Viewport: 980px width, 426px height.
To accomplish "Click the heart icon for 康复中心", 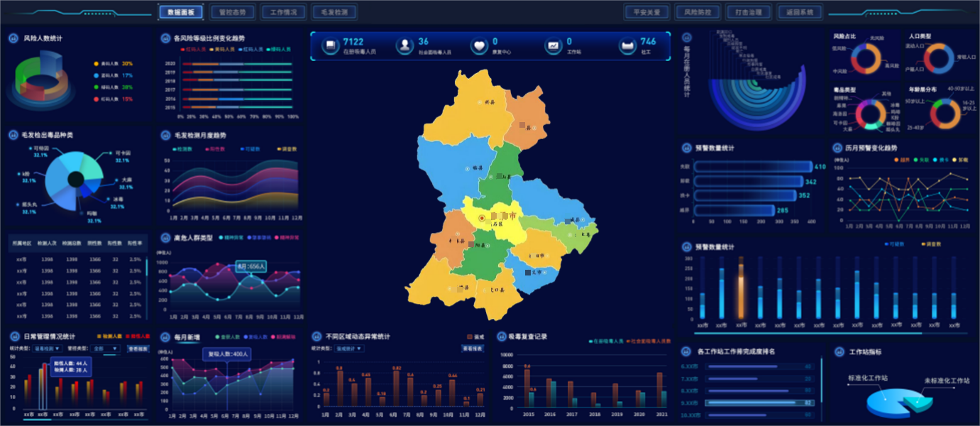I will 480,46.
